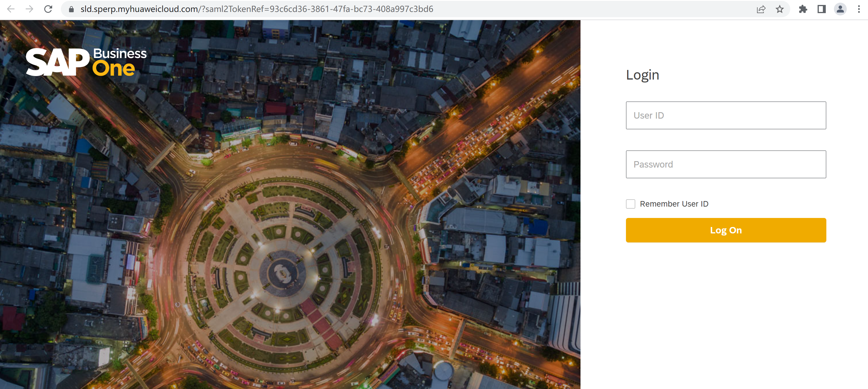Viewport: 868px width, 389px height.
Task: Bookmark this tab with star icon
Action: click(779, 9)
